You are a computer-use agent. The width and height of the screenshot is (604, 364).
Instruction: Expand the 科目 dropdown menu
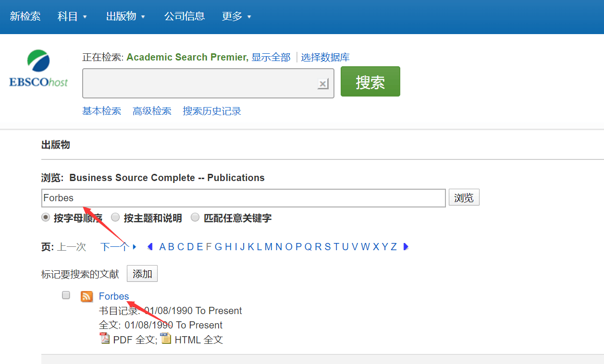[73, 16]
